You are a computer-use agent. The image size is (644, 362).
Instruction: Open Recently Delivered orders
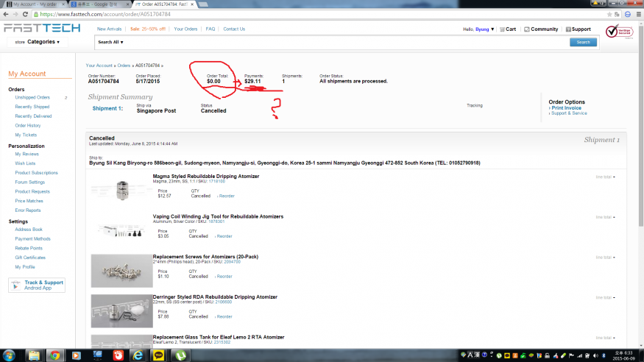(x=33, y=116)
